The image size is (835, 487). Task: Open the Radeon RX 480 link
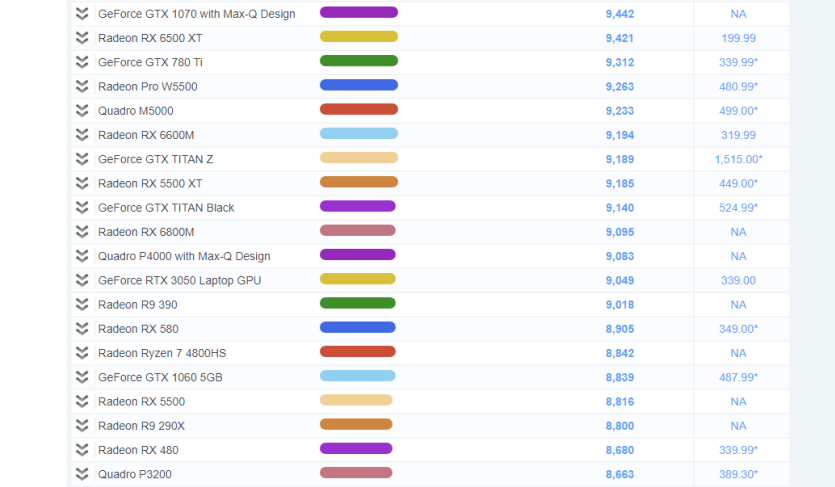(138, 450)
